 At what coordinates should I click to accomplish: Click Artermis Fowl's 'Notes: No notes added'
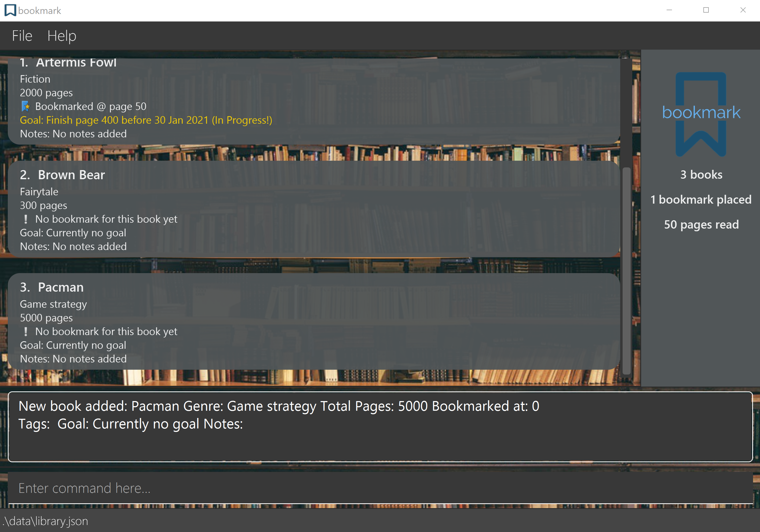pyautogui.click(x=73, y=134)
